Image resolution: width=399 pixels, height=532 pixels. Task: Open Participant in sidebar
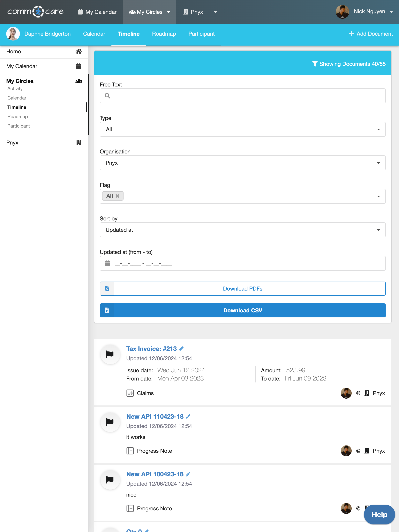click(19, 126)
